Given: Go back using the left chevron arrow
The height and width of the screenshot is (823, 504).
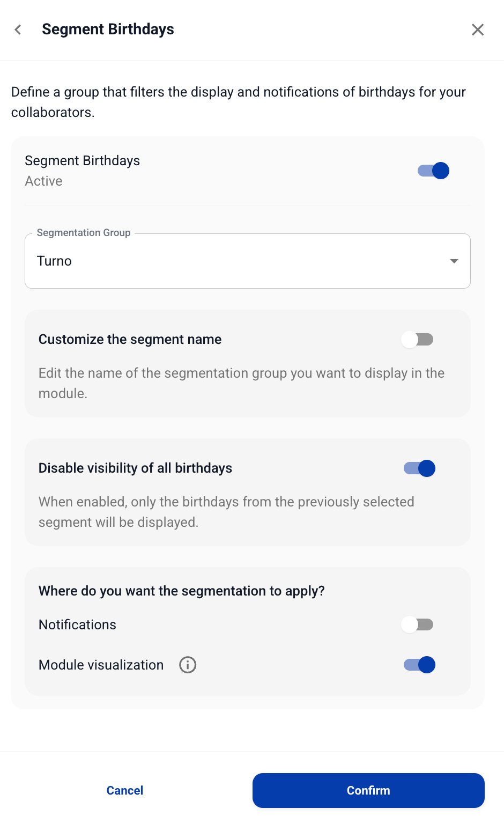Looking at the screenshot, I should click(18, 30).
